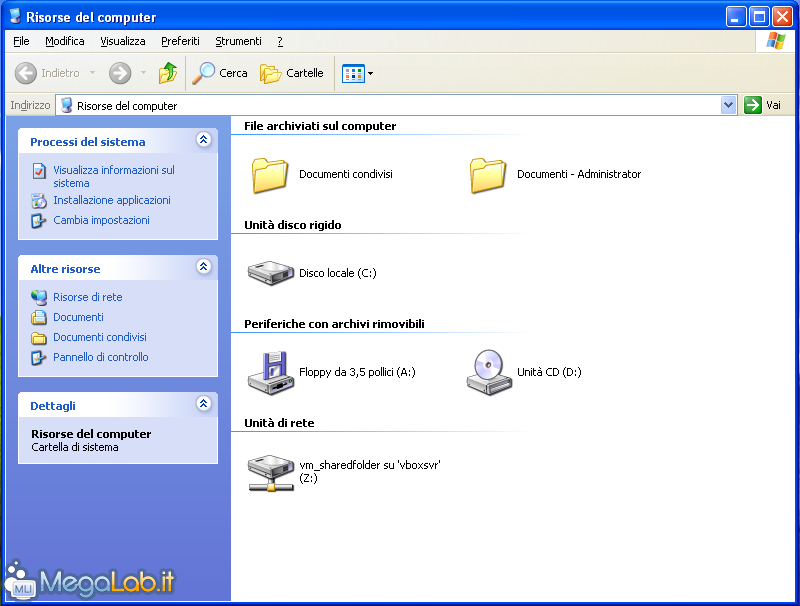800x606 pixels.
Task: Click the Installazione applicazioni link
Action: tap(112, 200)
